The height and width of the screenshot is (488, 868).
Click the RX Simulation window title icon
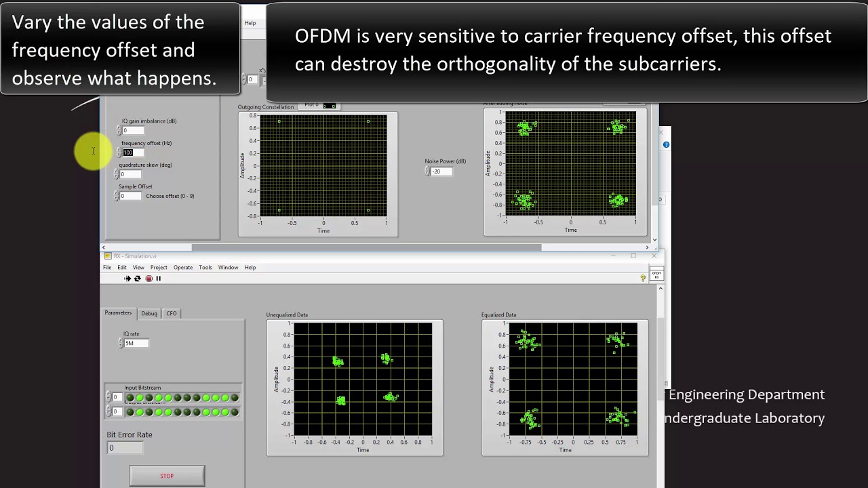(x=108, y=256)
